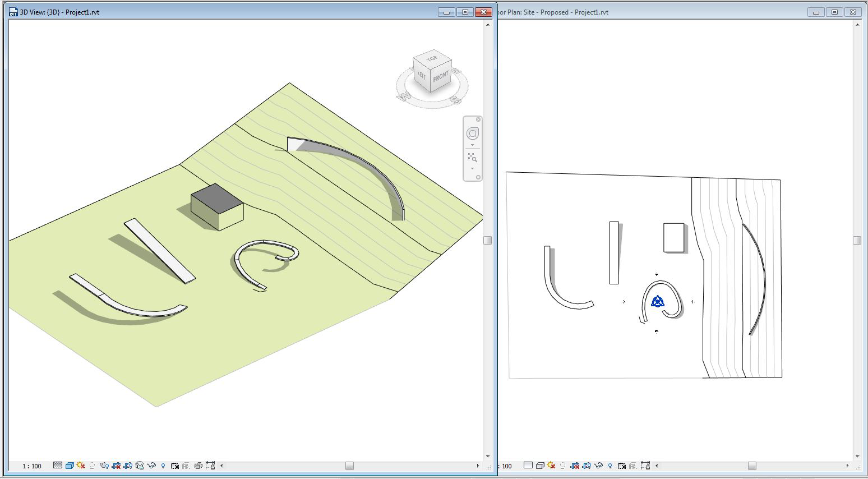Click Reveal Hidden Elements lightbulb icon
868x479 pixels.
pyautogui.click(x=163, y=466)
